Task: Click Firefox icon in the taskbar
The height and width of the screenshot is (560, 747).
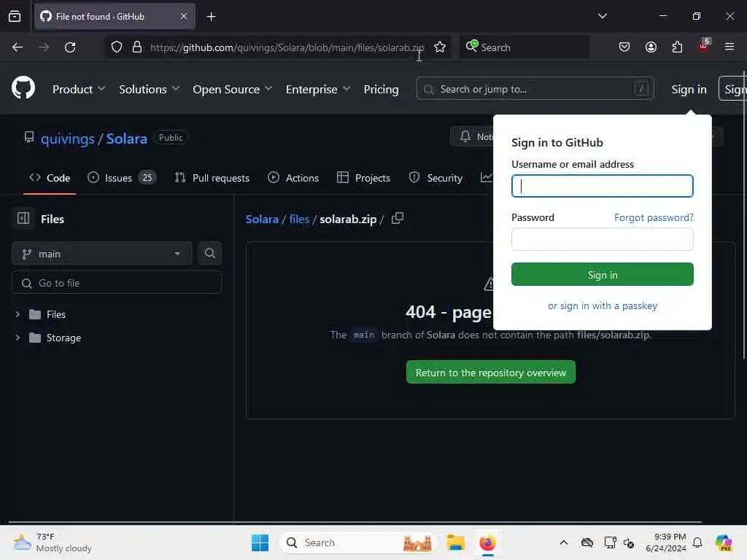Action: [x=487, y=542]
